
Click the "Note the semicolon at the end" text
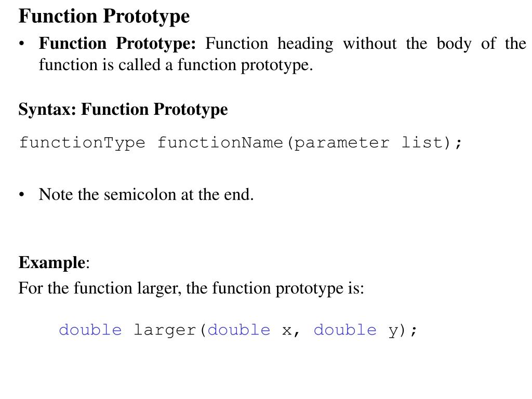tap(146, 195)
